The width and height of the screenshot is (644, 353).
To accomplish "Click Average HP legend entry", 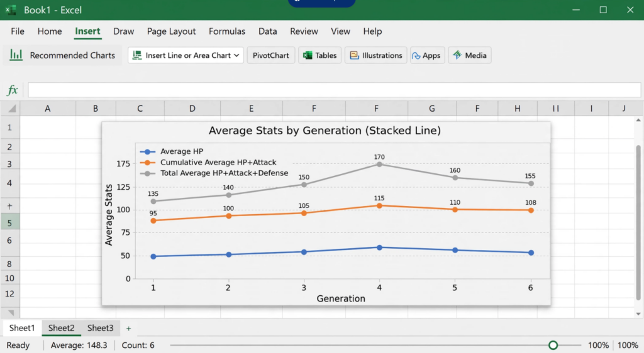I will (x=171, y=151).
